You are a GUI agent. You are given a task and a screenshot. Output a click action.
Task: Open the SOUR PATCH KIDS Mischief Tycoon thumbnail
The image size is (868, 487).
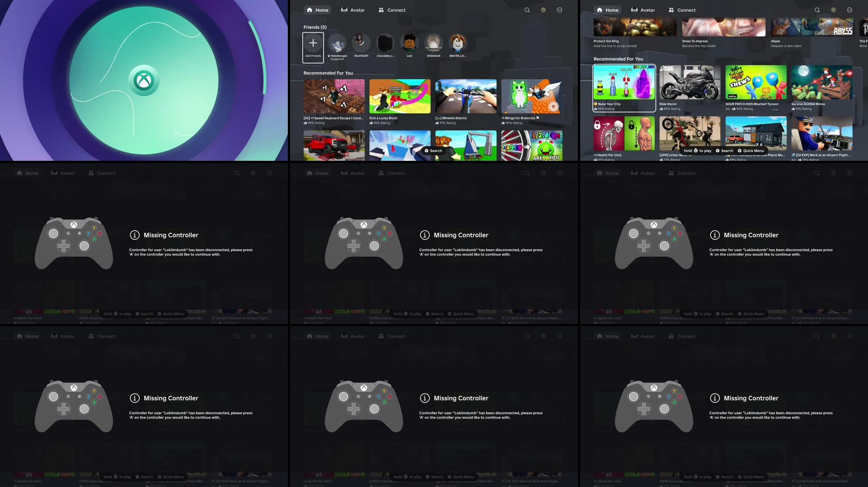pos(756,82)
